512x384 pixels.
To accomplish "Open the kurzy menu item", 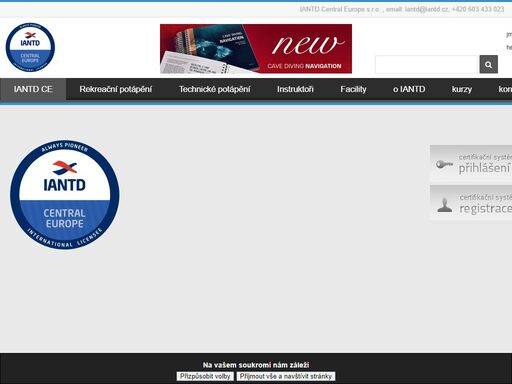I will [x=462, y=89].
